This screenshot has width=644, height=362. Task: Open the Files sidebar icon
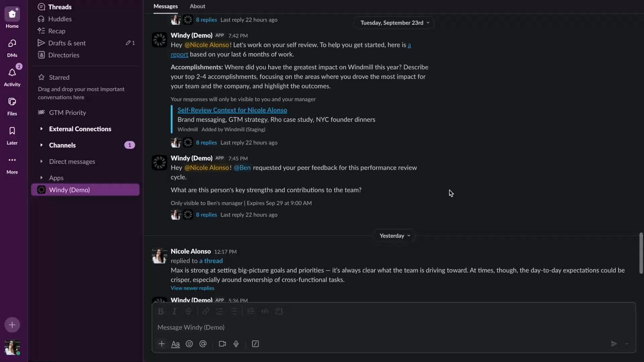(12, 103)
